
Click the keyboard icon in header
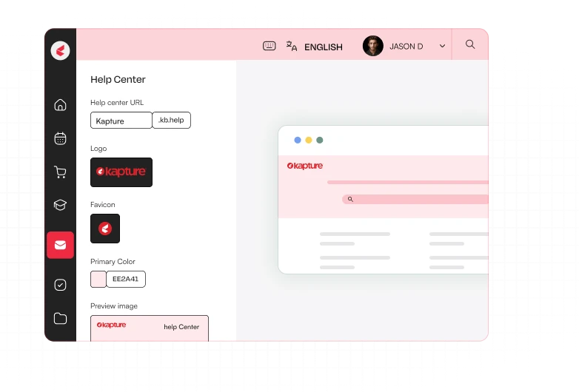click(x=270, y=46)
